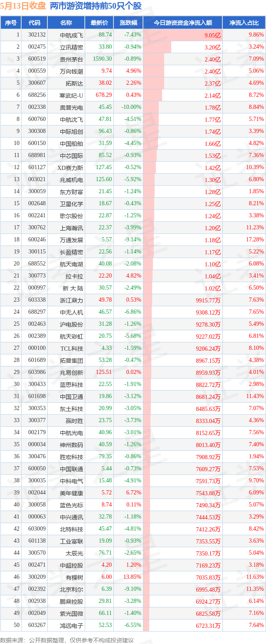Viewport: 266px width, 644px height.
Task: Select stock name 浙江鼎力
Action: coord(71,300)
